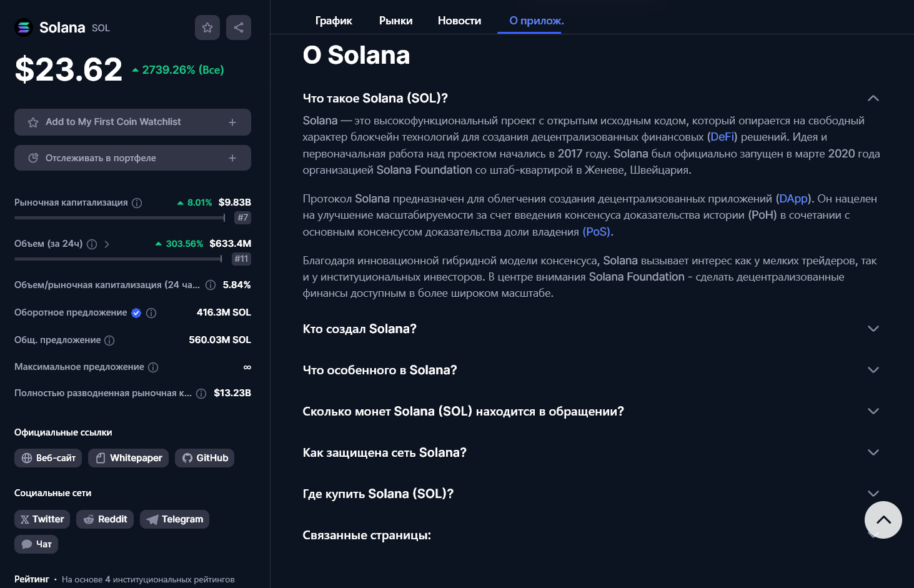
Task: Click the star favorite icon beside Solana
Action: [207, 27]
